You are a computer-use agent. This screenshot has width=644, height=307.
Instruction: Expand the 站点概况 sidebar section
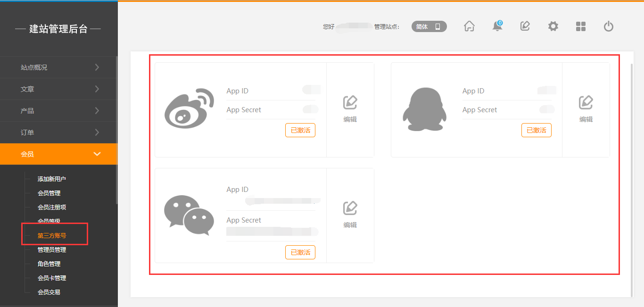point(58,67)
